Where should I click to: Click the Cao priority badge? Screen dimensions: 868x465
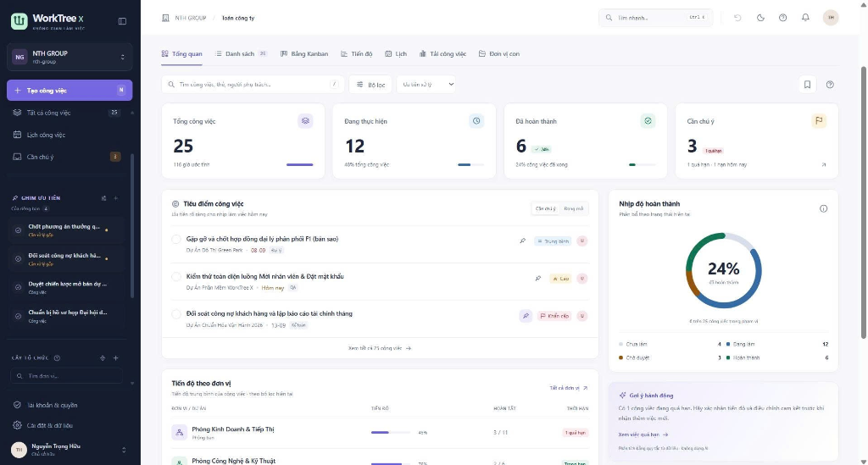[x=561, y=279]
